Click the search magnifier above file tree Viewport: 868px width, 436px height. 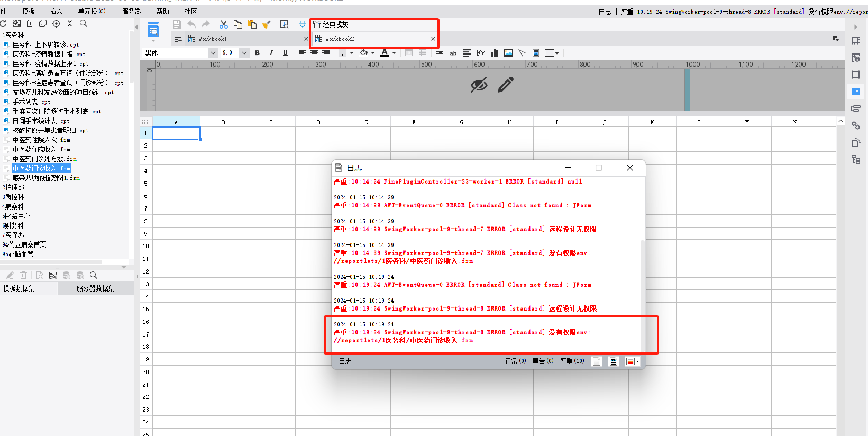(x=84, y=23)
